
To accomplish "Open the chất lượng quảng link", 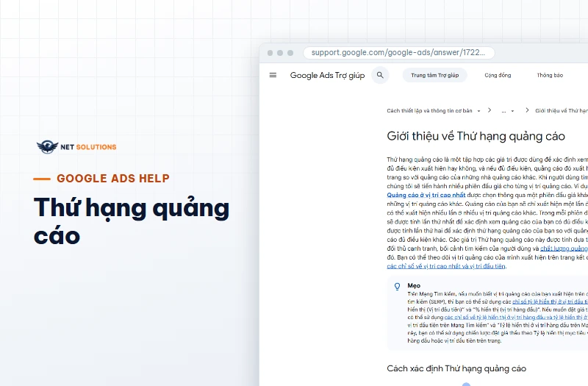I will click(564, 249).
